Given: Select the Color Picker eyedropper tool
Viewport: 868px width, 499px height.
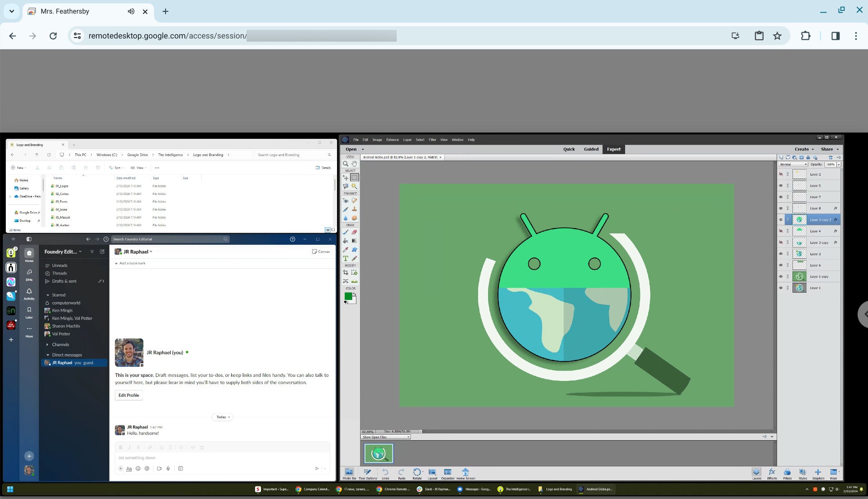Looking at the screenshot, I should [x=346, y=249].
